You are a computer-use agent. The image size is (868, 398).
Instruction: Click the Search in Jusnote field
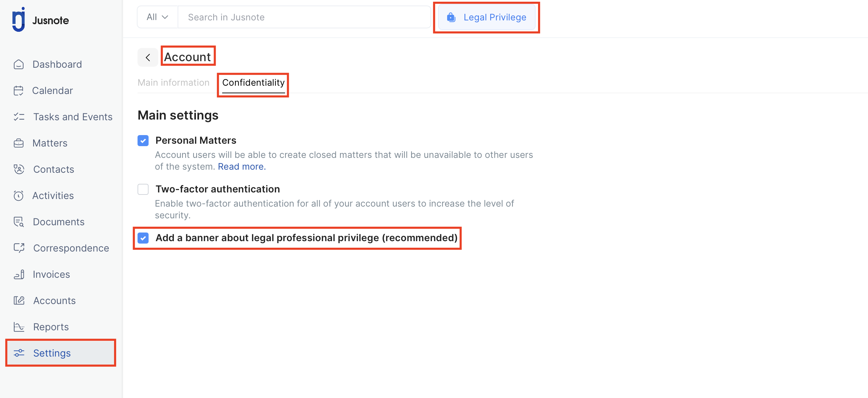click(x=304, y=17)
